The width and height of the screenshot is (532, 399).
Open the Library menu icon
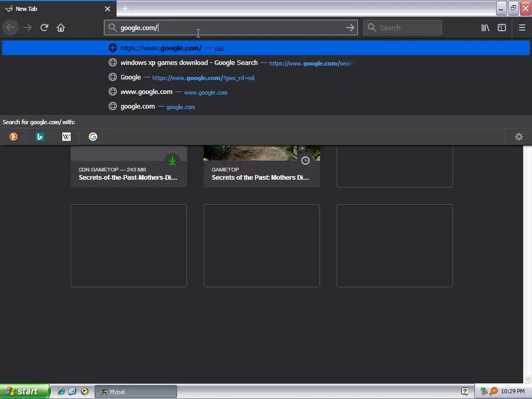485,28
